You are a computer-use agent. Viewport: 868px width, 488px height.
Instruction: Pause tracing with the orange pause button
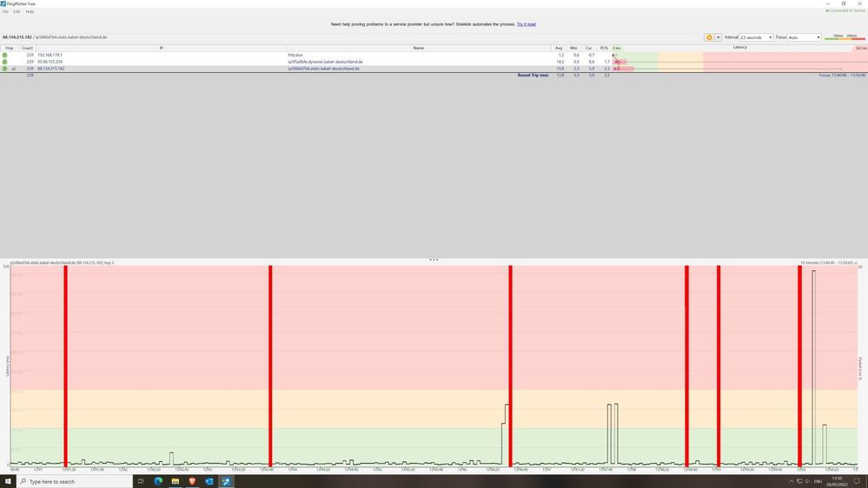(x=709, y=37)
